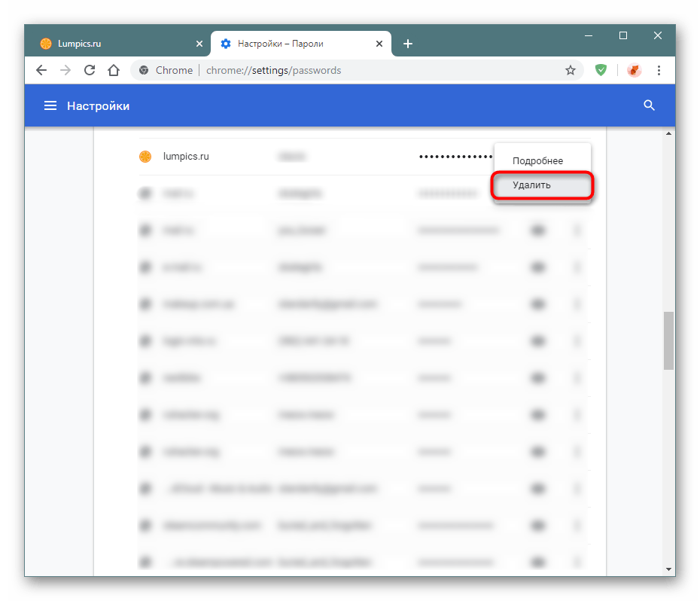The height and width of the screenshot is (601, 700).
Task: Open the green shield extension
Action: (601, 70)
